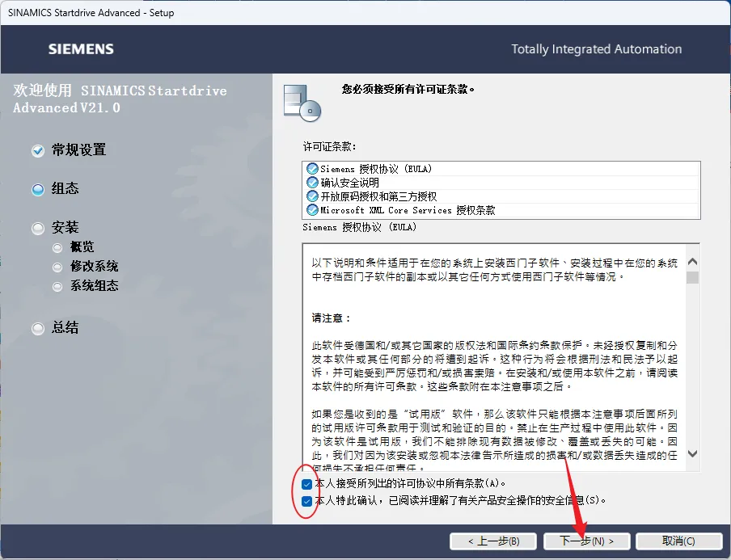Click the SIEMENS logo in header
Screen dimensions: 731x560
[x=81, y=49]
